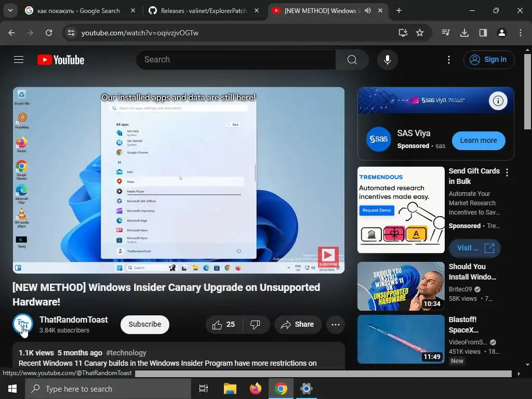The width and height of the screenshot is (532, 399).
Task: Click the #technology hashtag
Action: tap(126, 353)
